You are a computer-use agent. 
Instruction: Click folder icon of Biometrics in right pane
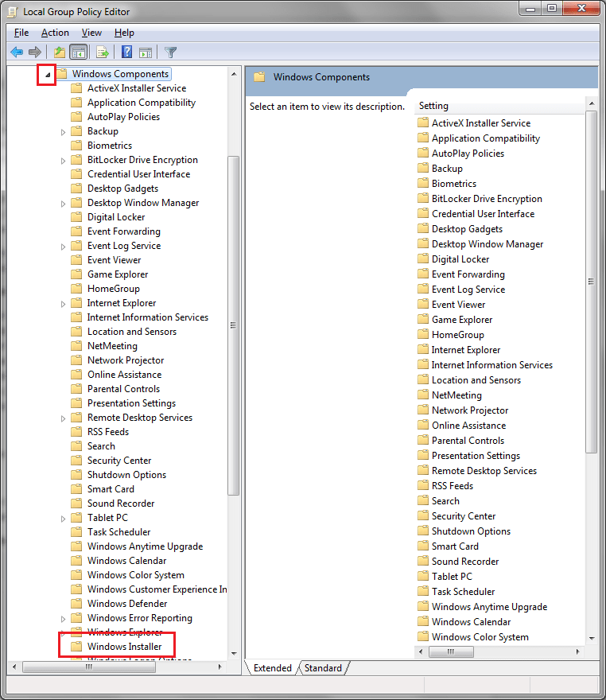pos(422,183)
